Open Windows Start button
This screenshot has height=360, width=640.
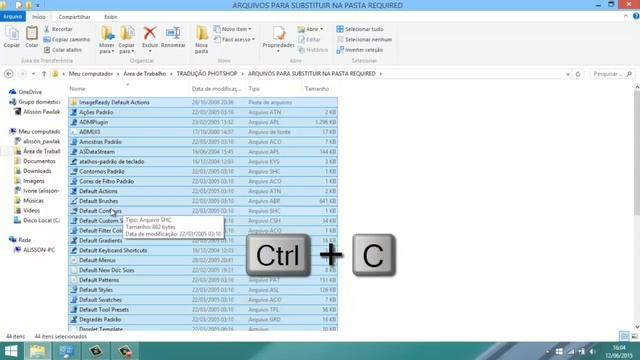tap(11, 351)
